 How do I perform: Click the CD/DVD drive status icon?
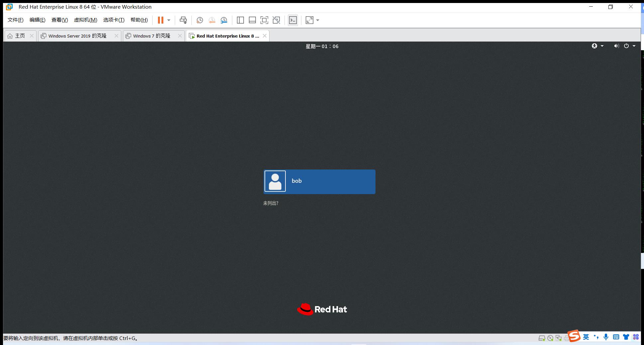550,338
